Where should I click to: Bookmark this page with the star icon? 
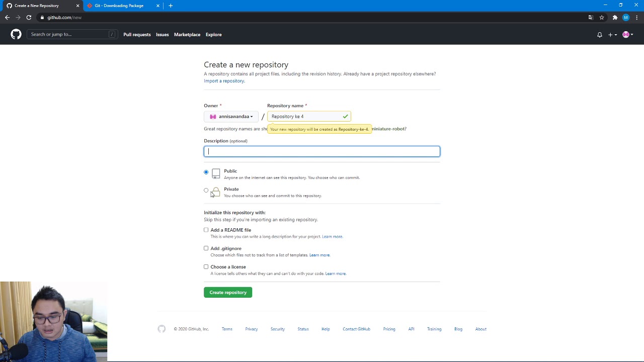click(601, 18)
